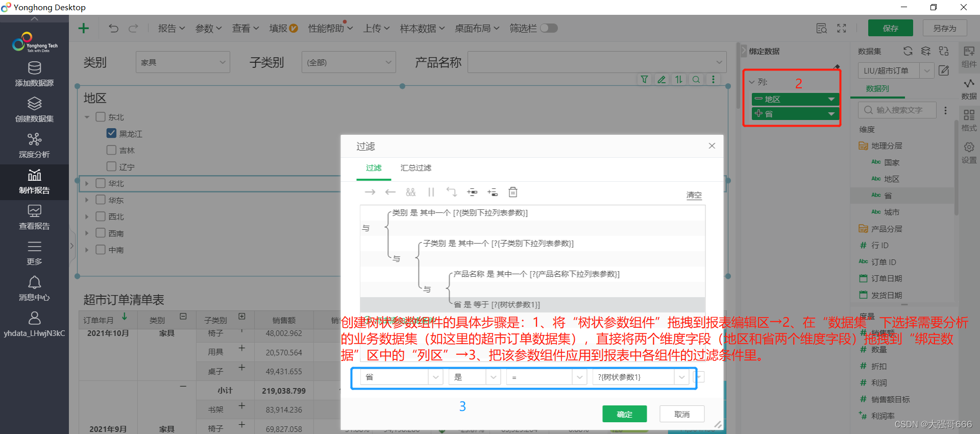This screenshot has width=980, height=434.
Task: Open the 格式 side panel
Action: [969, 120]
